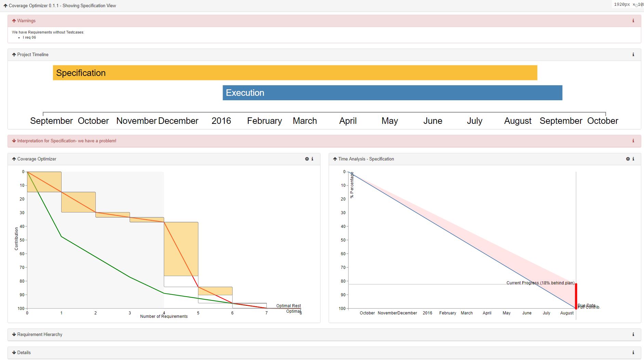Click 'We have Requirements without Testcases' text
644x363 pixels.
[48, 32]
